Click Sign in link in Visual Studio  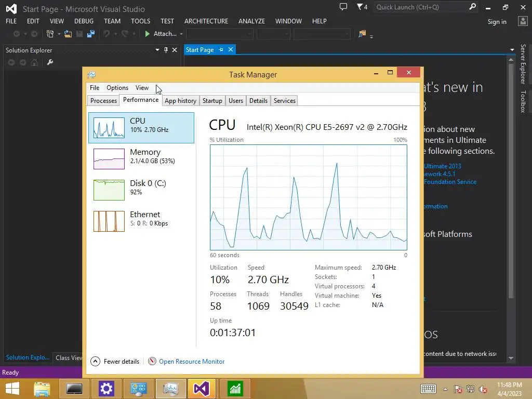[497, 22]
